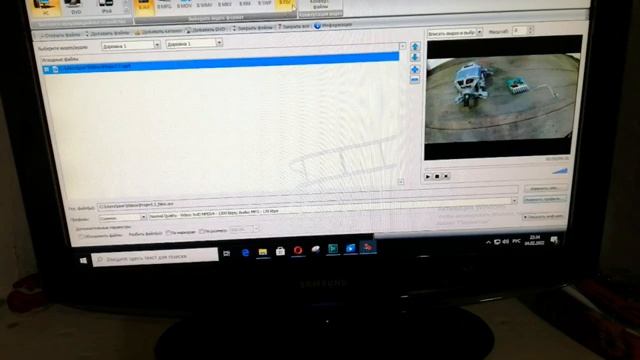Open Task View on the taskbar
640x360 pixels.
click(x=227, y=254)
